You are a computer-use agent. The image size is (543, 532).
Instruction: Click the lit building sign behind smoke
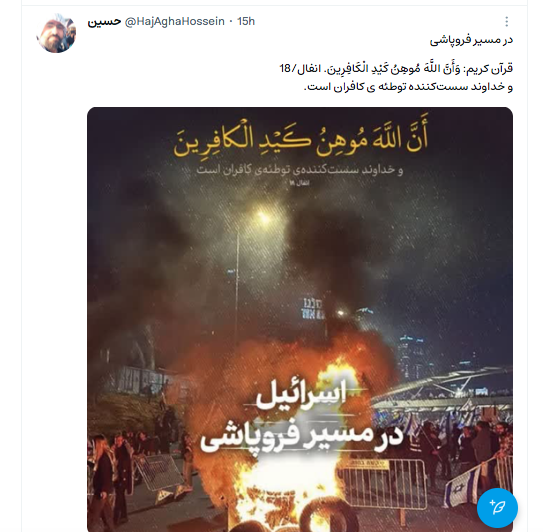click(312, 308)
